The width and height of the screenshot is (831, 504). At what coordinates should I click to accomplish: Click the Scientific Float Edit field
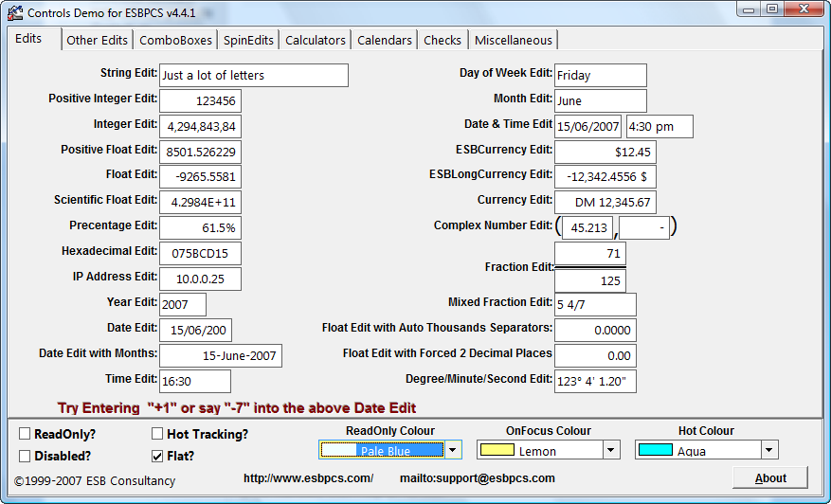pyautogui.click(x=200, y=202)
